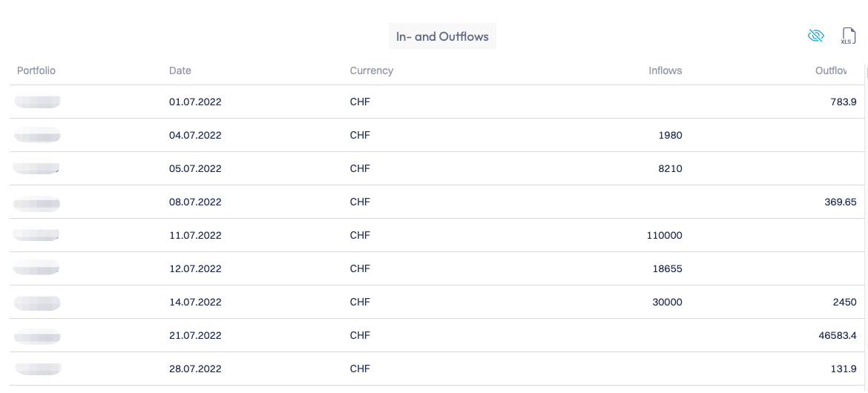The height and width of the screenshot is (393, 868).
Task: Select the 08.07.2022 date cell
Action: (195, 202)
